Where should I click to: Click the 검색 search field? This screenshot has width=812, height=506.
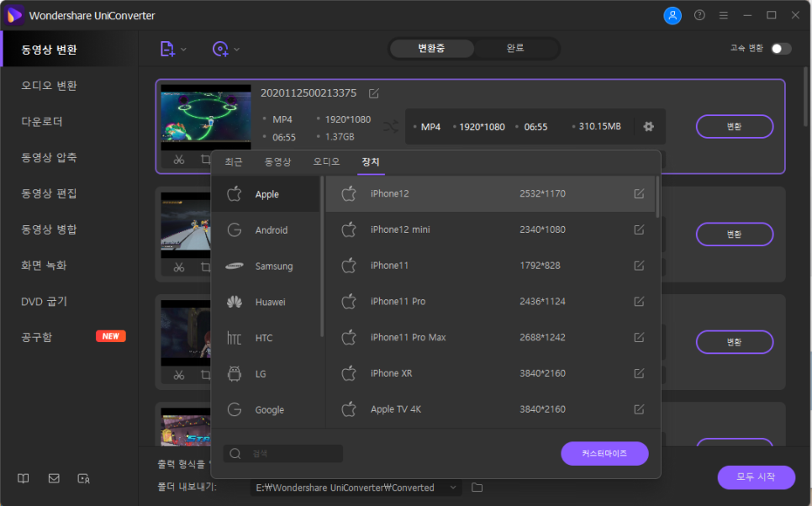(283, 454)
